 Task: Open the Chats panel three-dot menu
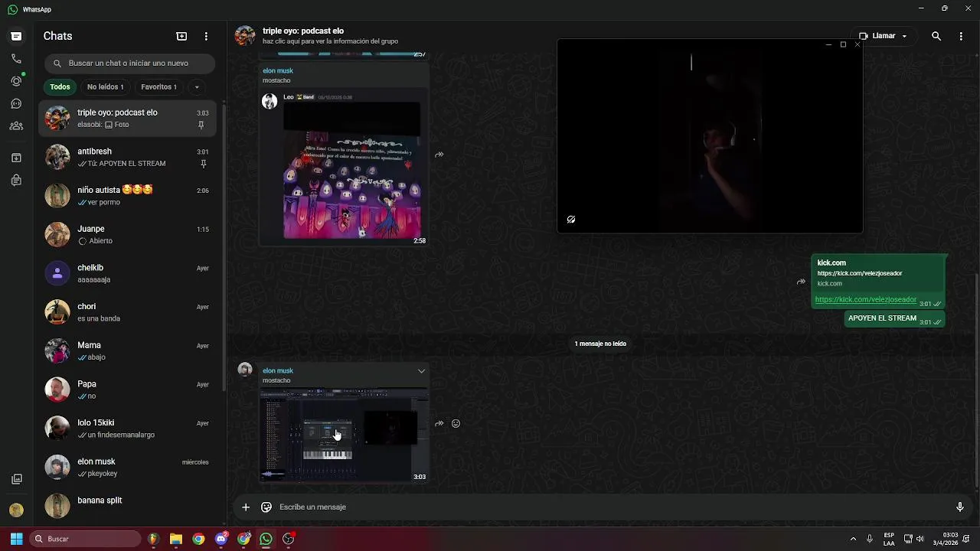click(x=206, y=36)
